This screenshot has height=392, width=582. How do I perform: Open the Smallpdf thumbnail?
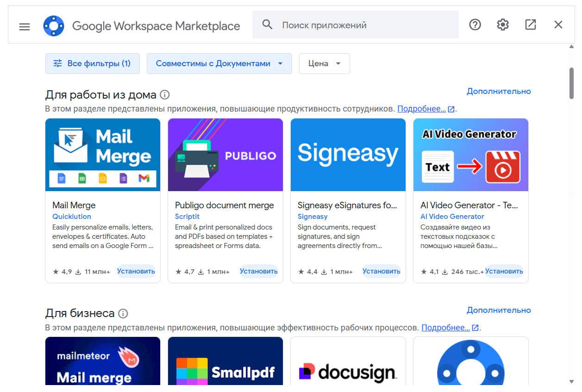click(x=225, y=361)
